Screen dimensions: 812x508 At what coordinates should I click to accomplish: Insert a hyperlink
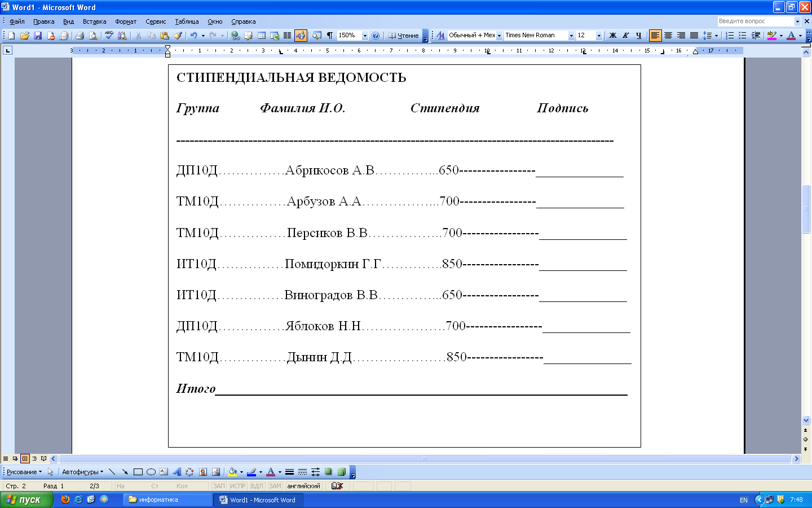pos(235,36)
